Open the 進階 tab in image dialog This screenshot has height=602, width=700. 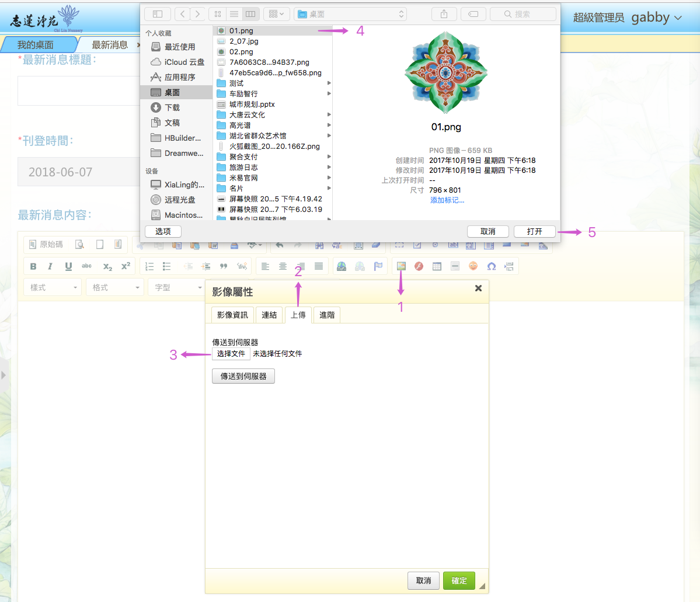(327, 315)
